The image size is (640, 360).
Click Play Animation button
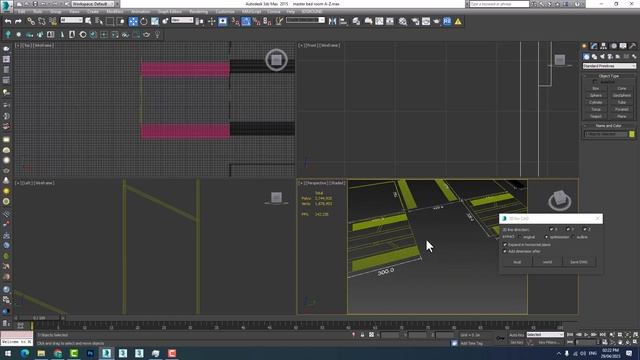586,335
